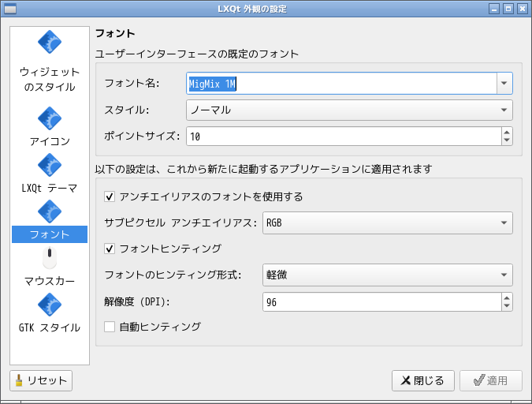Click the window menu icon in title bar
532x404 pixels.
click(x=9, y=9)
